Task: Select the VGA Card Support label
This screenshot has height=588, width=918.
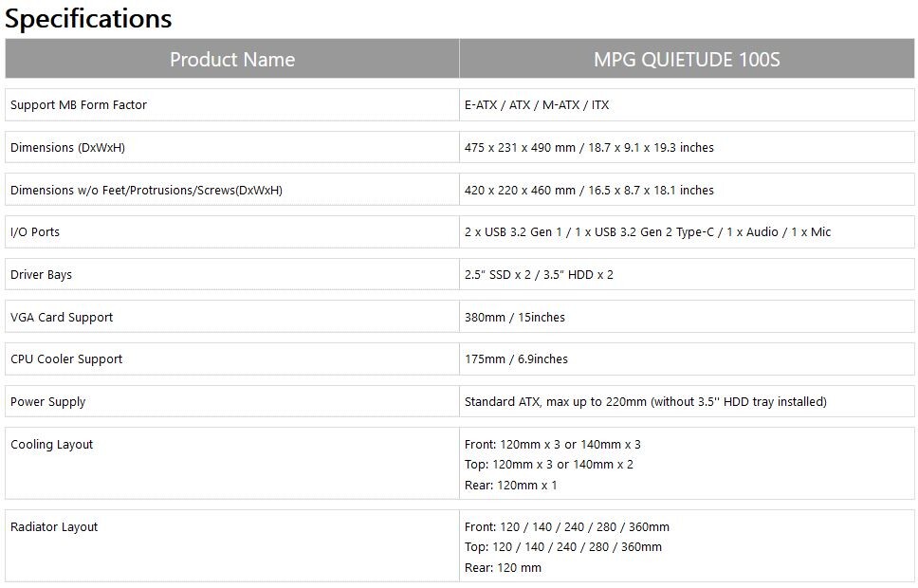Action: click(x=62, y=318)
